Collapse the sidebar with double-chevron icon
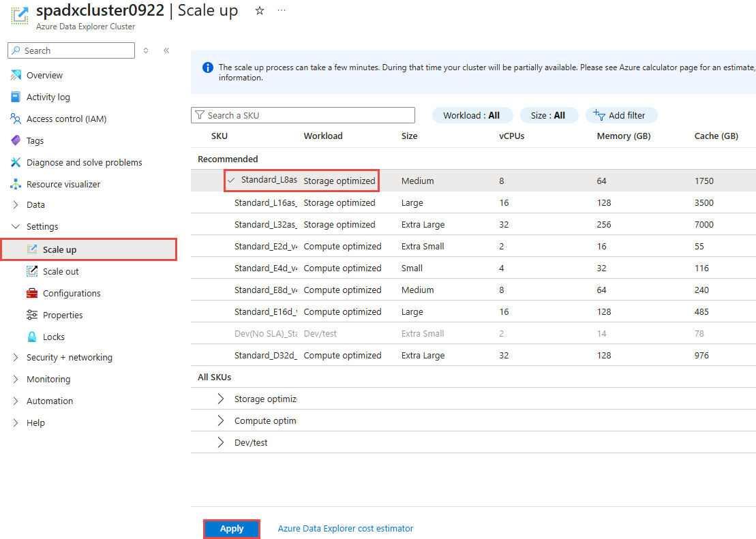 166,50
